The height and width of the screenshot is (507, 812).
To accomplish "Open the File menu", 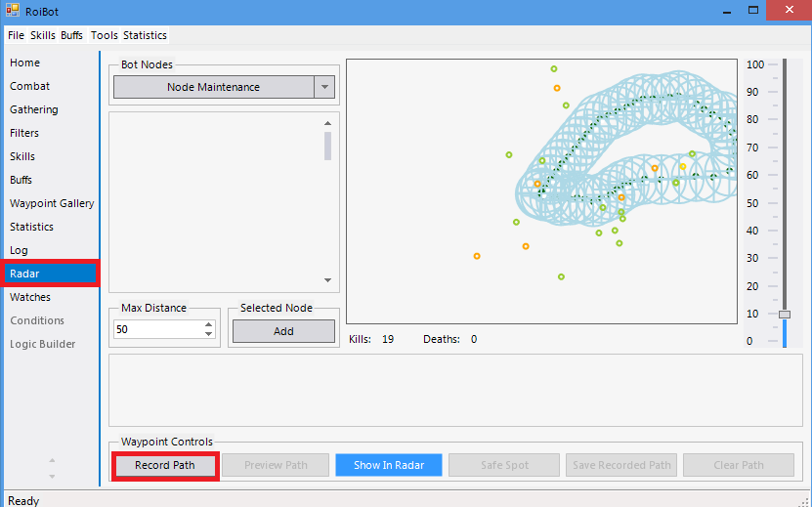I will point(16,35).
